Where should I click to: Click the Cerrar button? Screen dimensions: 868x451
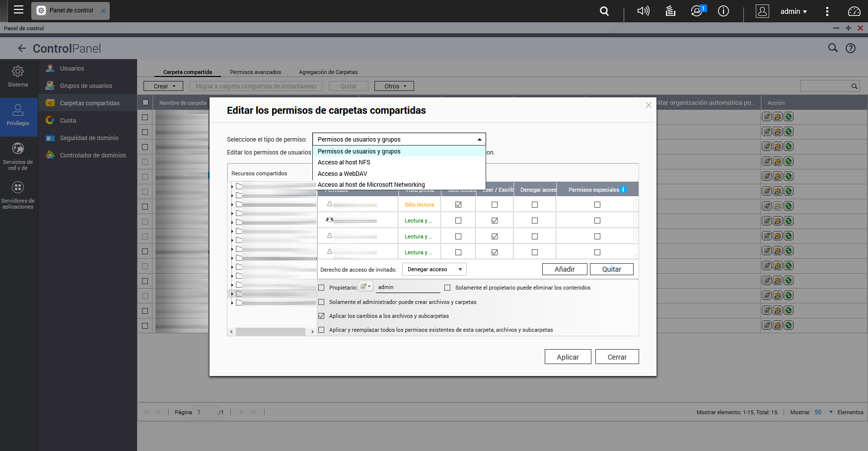click(x=617, y=357)
